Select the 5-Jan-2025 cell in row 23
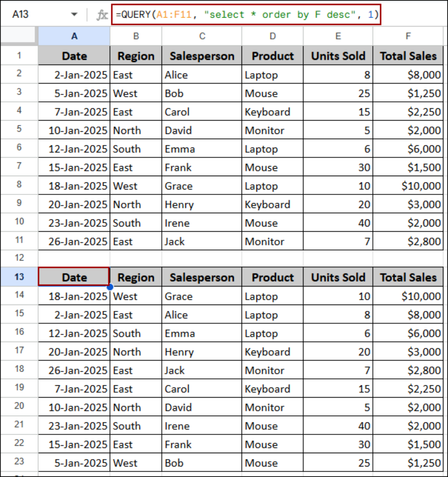 (x=74, y=463)
